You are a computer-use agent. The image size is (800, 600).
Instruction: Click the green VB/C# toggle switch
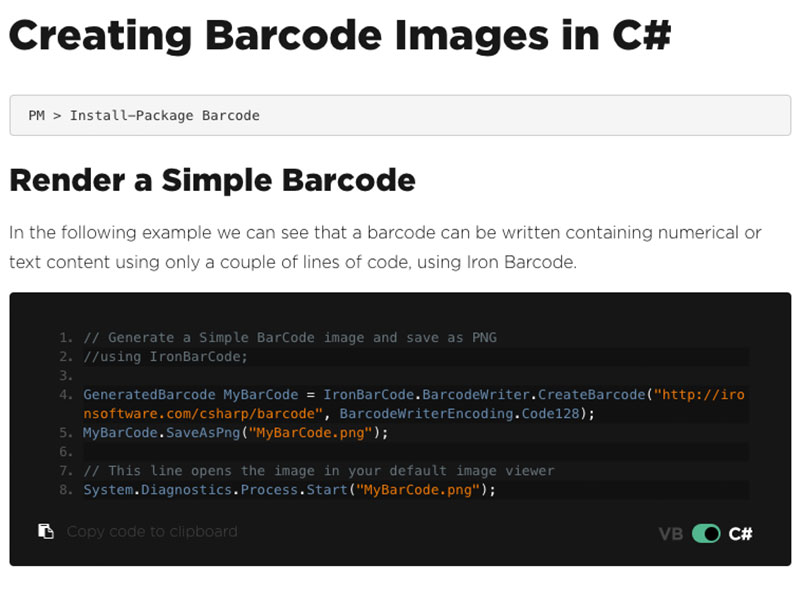(x=706, y=533)
